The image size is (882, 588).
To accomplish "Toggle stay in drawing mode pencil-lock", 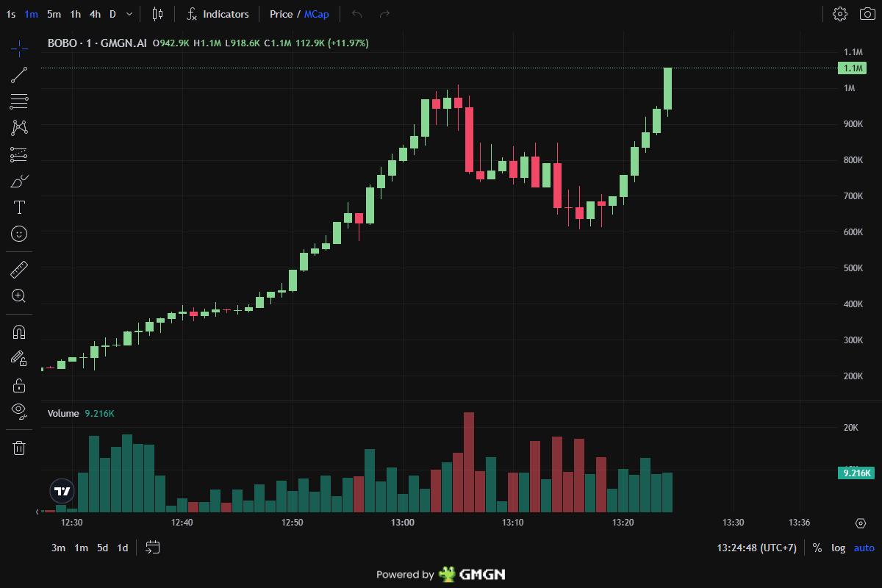I will point(19,359).
